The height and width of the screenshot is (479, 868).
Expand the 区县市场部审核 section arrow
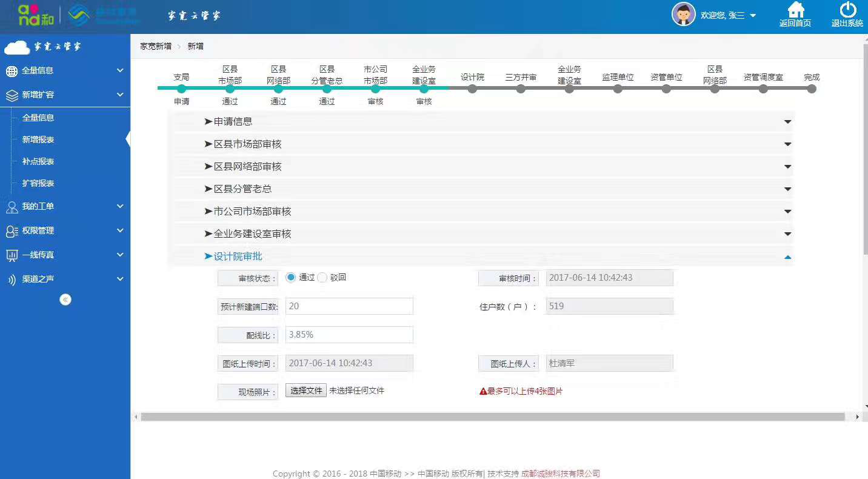pos(788,144)
